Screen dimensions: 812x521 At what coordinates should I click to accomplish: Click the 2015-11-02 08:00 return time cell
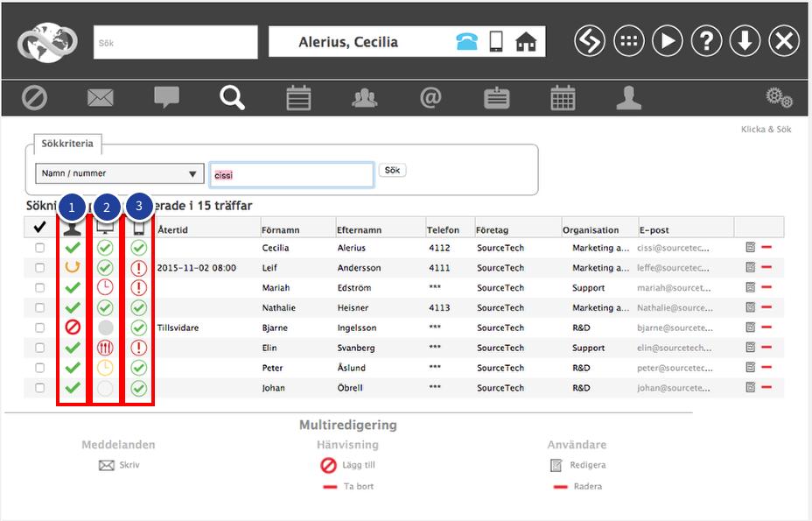pyautogui.click(x=196, y=268)
